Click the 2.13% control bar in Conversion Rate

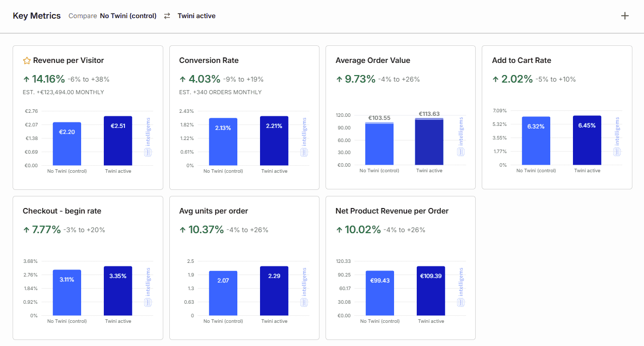(x=223, y=142)
